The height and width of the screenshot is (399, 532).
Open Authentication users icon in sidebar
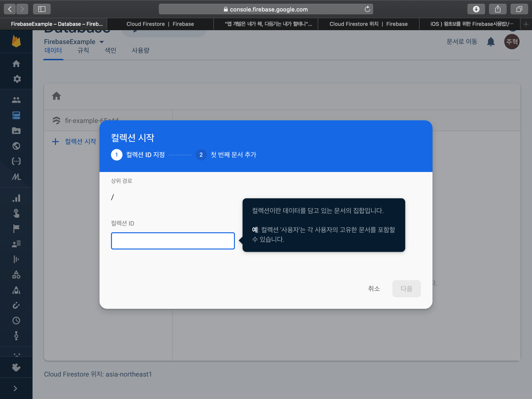click(x=16, y=100)
